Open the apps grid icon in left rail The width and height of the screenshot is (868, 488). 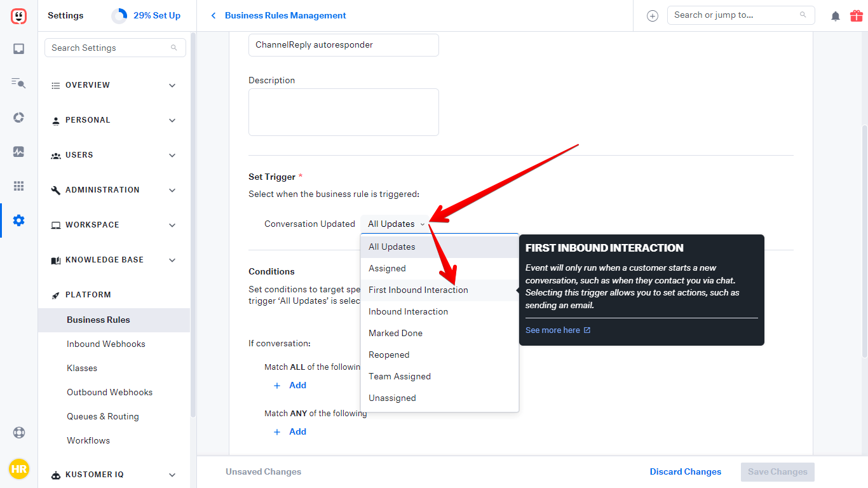pos(18,186)
